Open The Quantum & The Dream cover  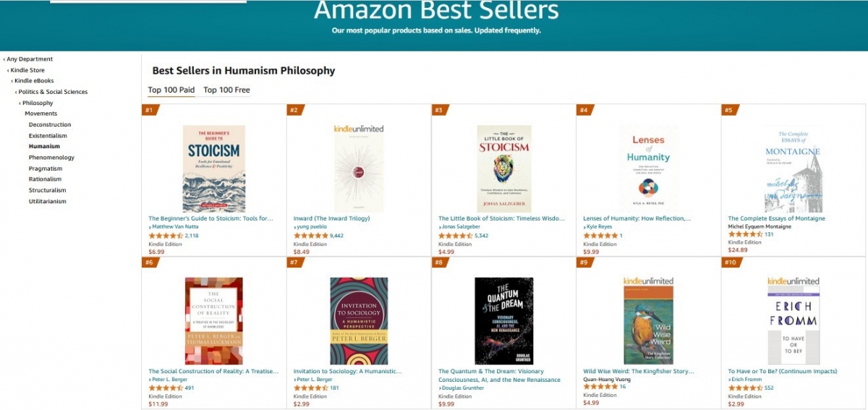(503, 320)
